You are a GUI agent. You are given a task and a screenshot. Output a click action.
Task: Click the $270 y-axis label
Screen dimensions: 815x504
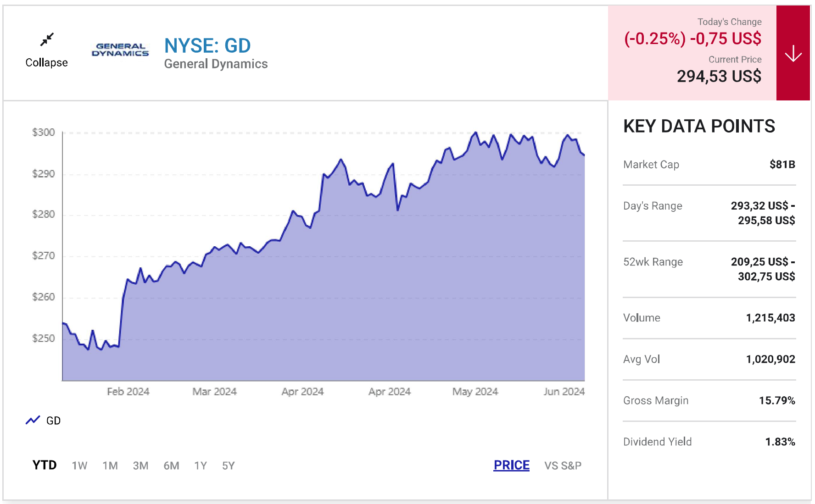(x=43, y=256)
